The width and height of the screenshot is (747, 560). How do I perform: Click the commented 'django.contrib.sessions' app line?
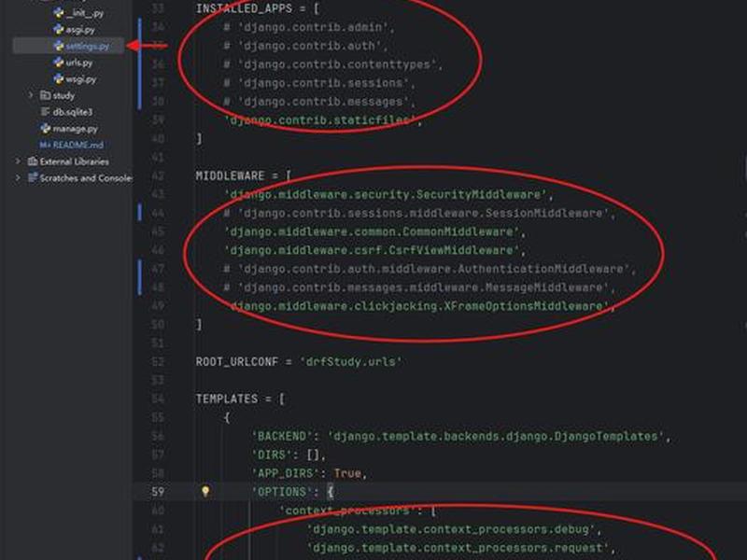(x=319, y=83)
